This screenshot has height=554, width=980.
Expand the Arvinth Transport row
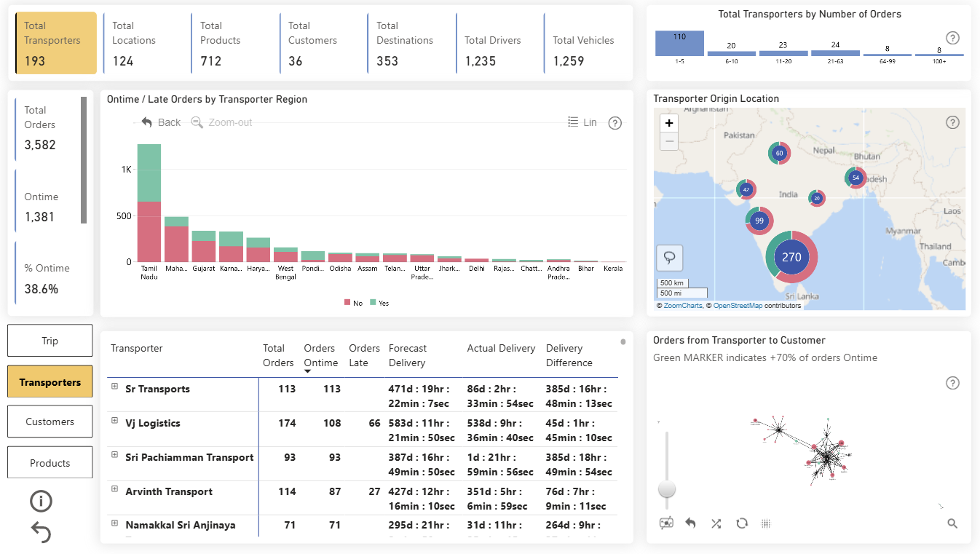[x=114, y=489]
